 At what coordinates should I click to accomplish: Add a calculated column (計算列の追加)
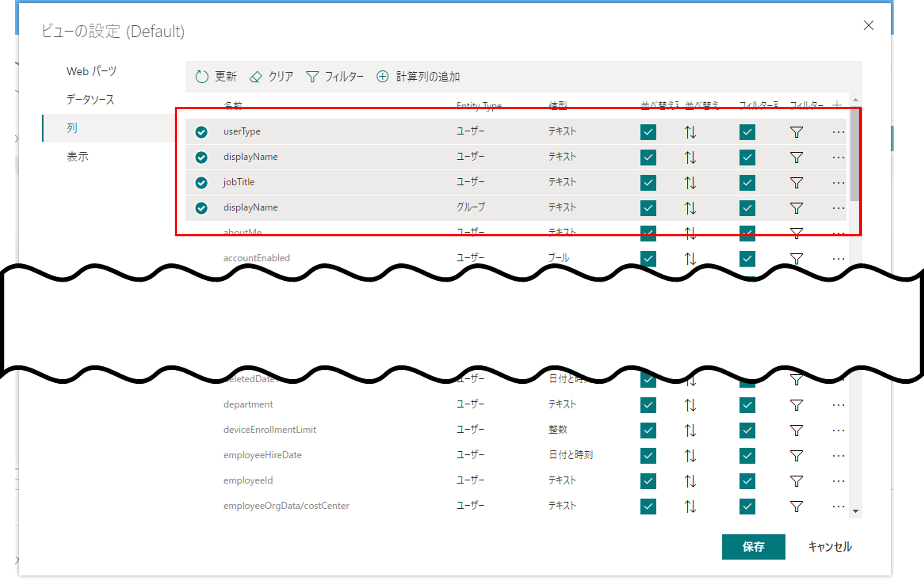382,77
